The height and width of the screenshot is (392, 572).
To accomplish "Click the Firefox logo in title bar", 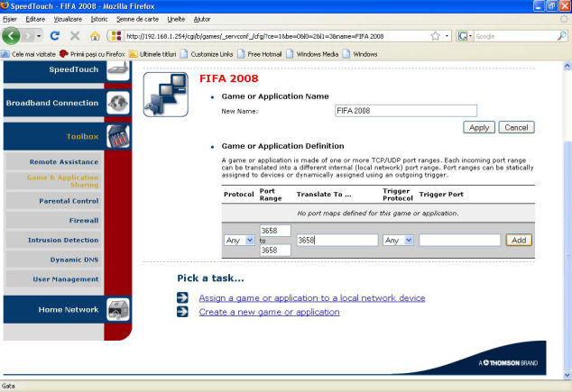I will point(5,5).
